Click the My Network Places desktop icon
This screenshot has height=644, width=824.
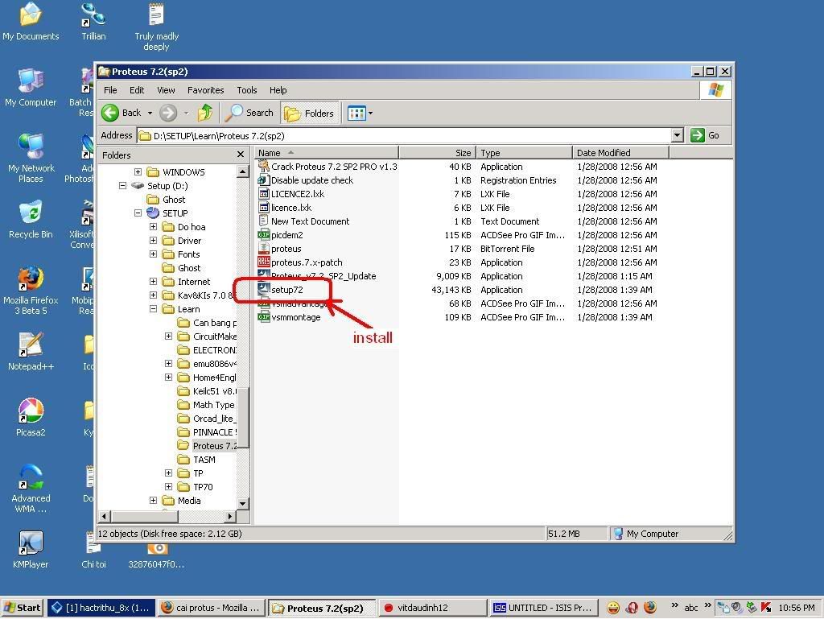click(31, 159)
